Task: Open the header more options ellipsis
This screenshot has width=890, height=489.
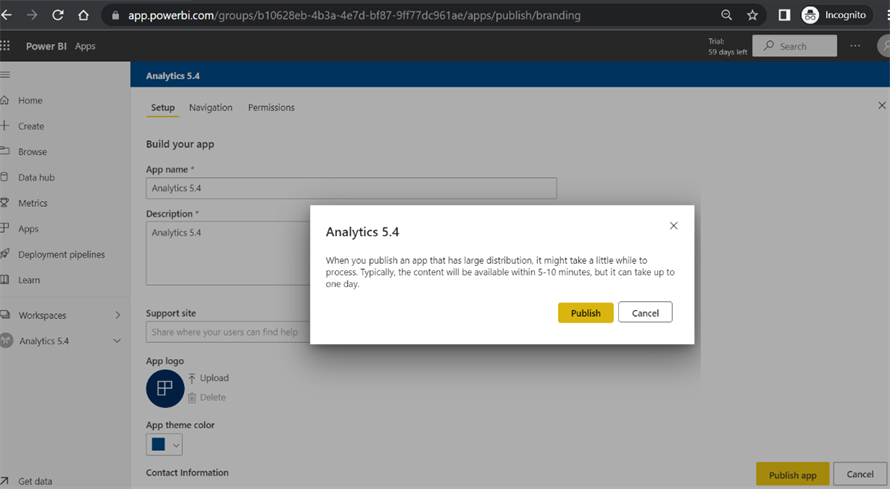Action: pyautogui.click(x=855, y=46)
